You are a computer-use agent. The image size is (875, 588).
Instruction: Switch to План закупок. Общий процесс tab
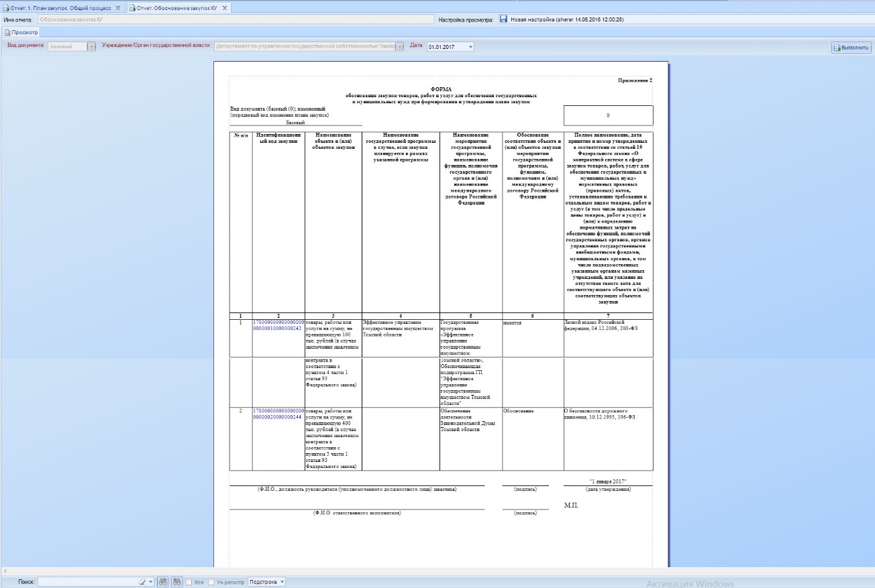(x=62, y=7)
